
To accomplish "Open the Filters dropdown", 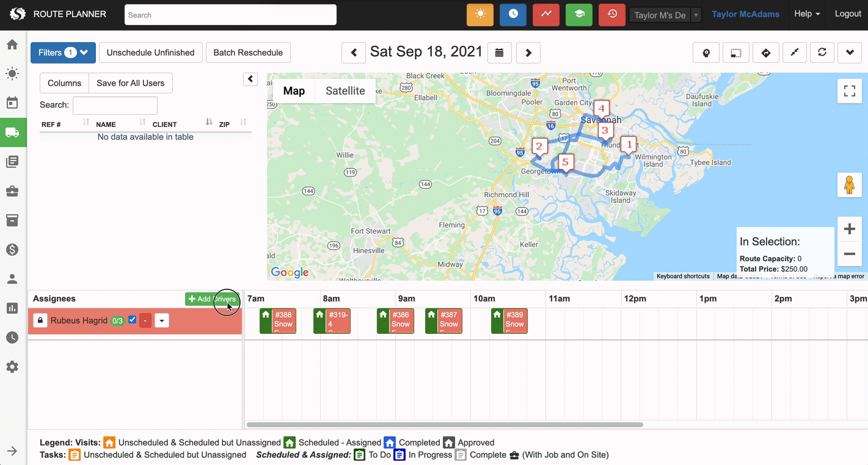I will click(63, 52).
